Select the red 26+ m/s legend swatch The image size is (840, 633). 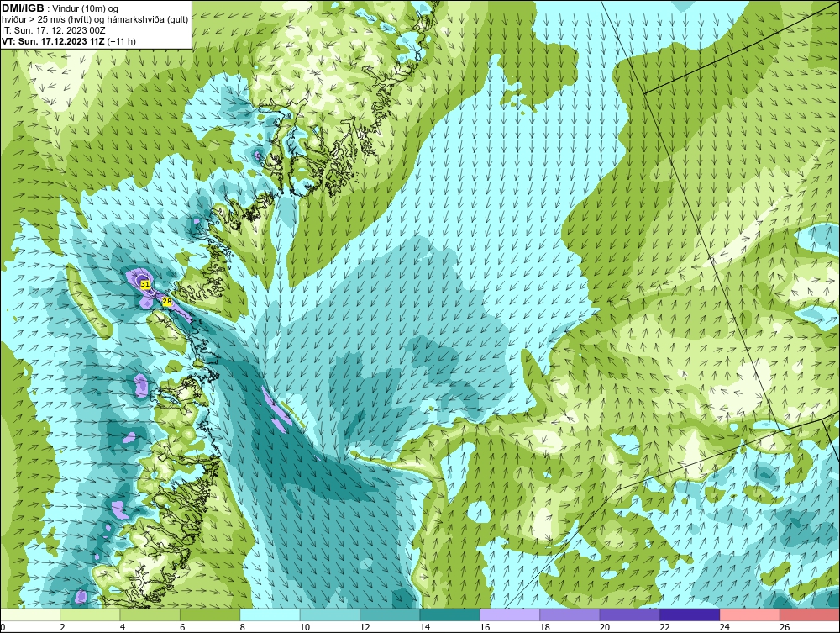coord(810,615)
